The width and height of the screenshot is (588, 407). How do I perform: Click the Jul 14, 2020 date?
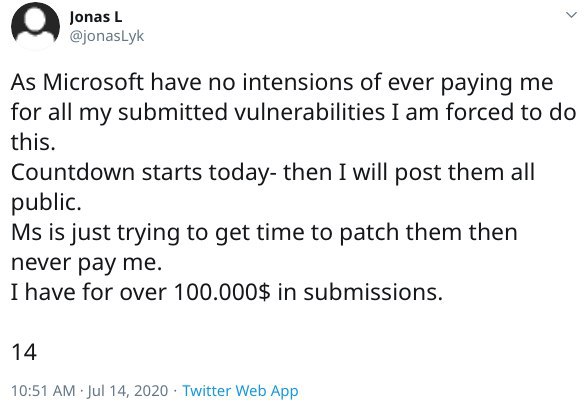[x=128, y=391]
